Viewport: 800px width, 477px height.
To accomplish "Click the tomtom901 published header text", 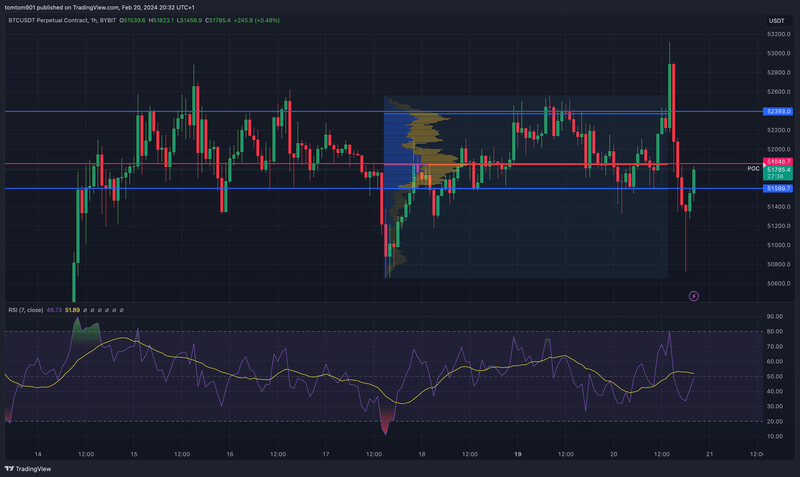I will tap(99, 7).
